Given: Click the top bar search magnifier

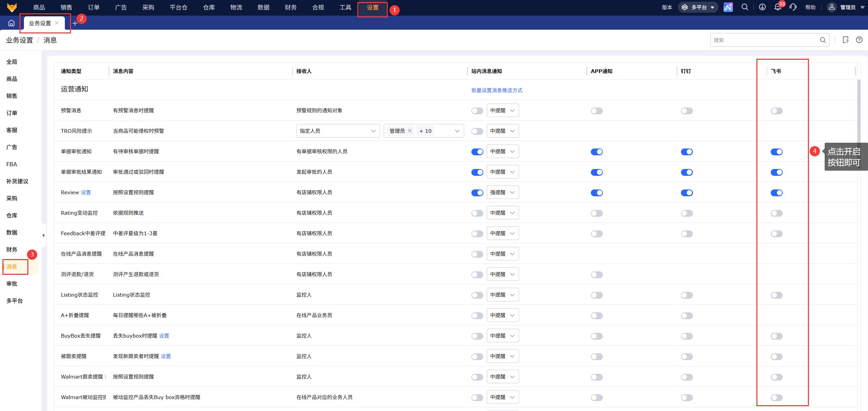Looking at the screenshot, I should coord(745,7).
